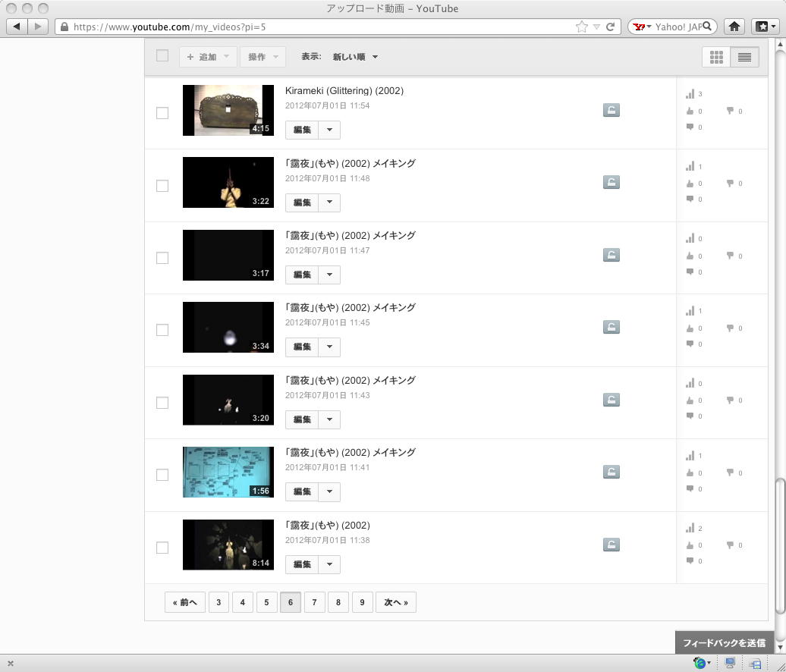Open the Yahoo search engine selector
The height and width of the screenshot is (672, 786).
[642, 27]
